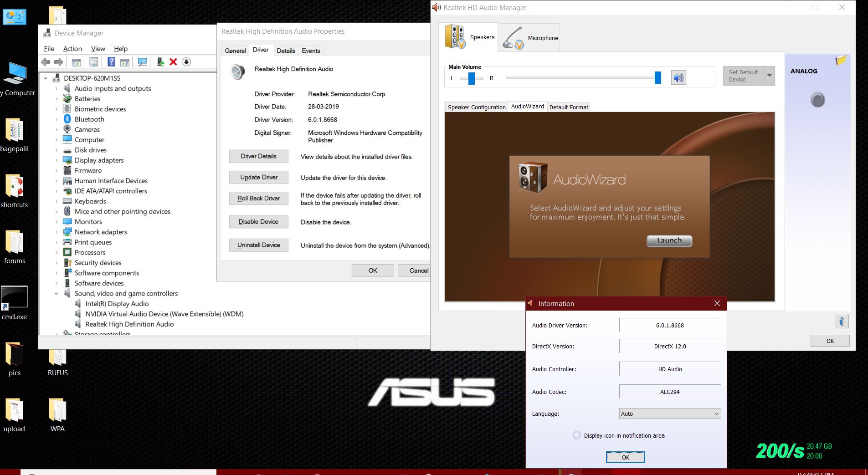Select the forums folder on the desktop
Screen dimensions: 868x475
(x=15, y=247)
